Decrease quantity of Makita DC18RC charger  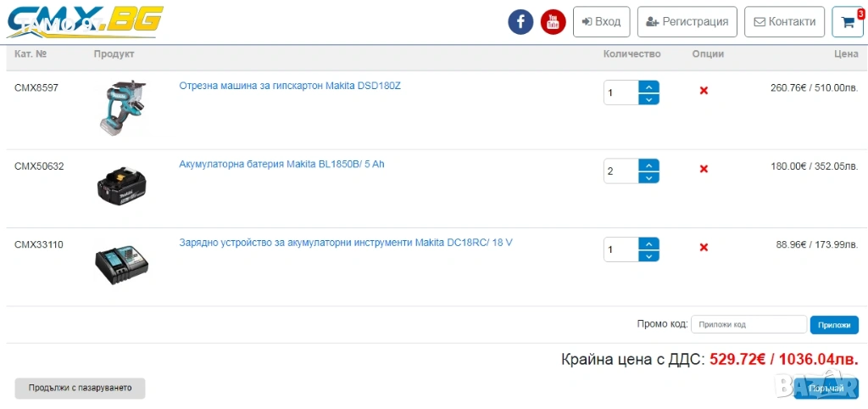pos(648,256)
